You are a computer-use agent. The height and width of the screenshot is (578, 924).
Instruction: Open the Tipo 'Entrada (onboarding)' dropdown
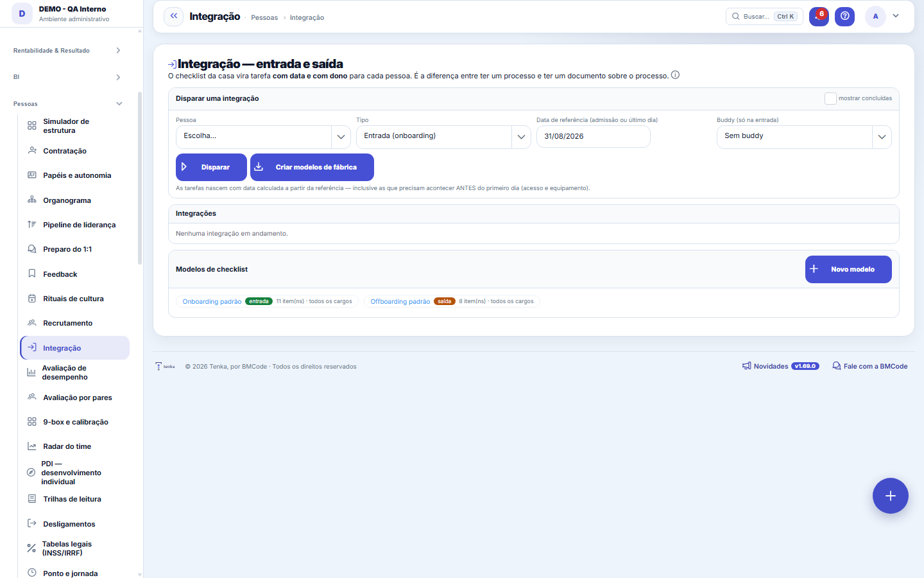click(x=443, y=137)
